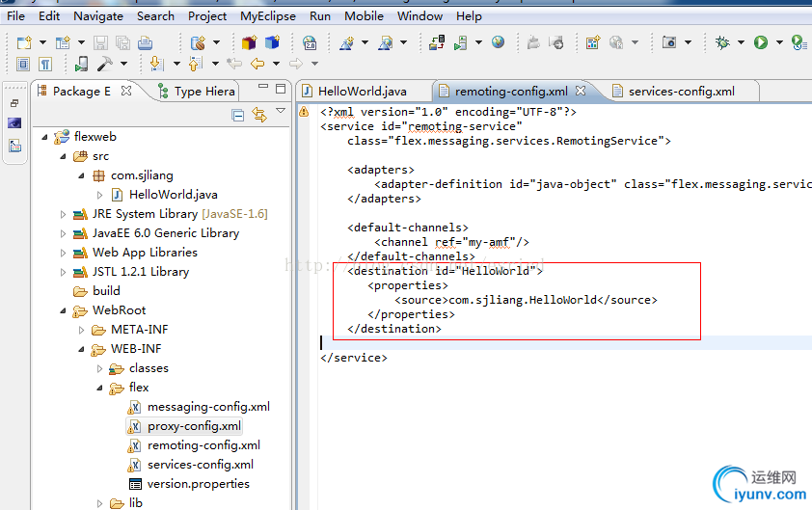Click the Previous Annotation up-arrow icon
This screenshot has width=812, height=510.
pos(195,64)
